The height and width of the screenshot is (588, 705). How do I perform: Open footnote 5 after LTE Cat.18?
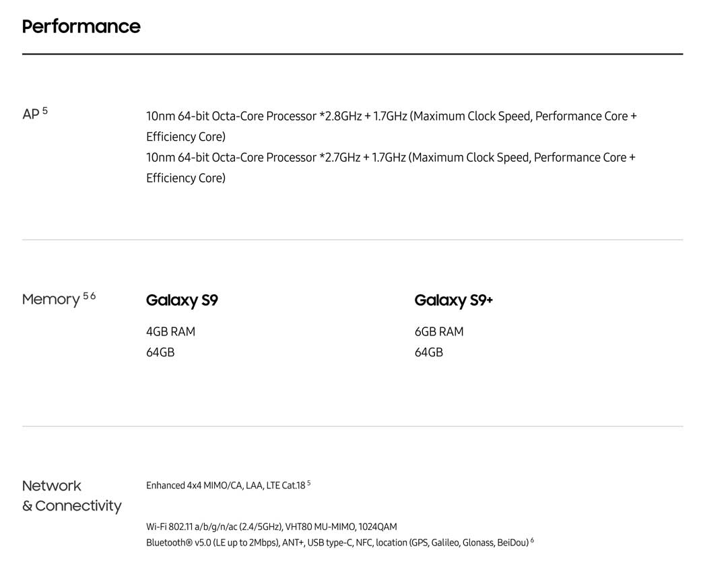click(308, 483)
